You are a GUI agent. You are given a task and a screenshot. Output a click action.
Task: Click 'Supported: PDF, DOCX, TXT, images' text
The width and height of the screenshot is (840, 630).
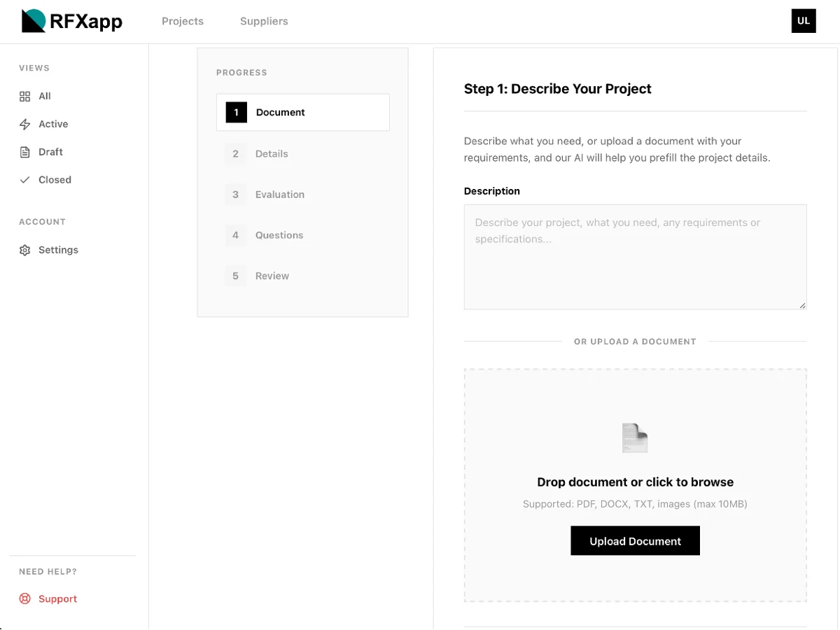pos(635,504)
